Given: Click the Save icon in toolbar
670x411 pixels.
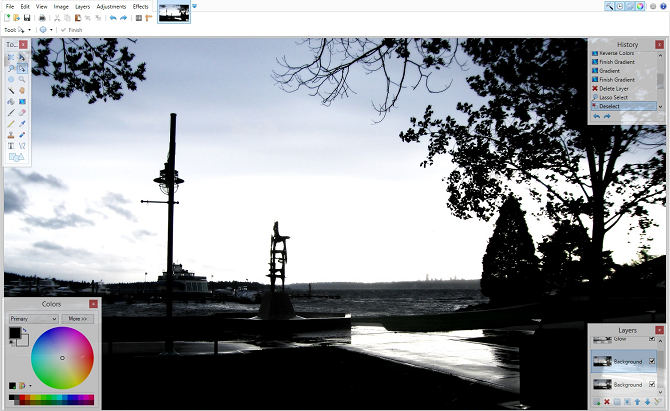Looking at the screenshot, I should pos(27,18).
